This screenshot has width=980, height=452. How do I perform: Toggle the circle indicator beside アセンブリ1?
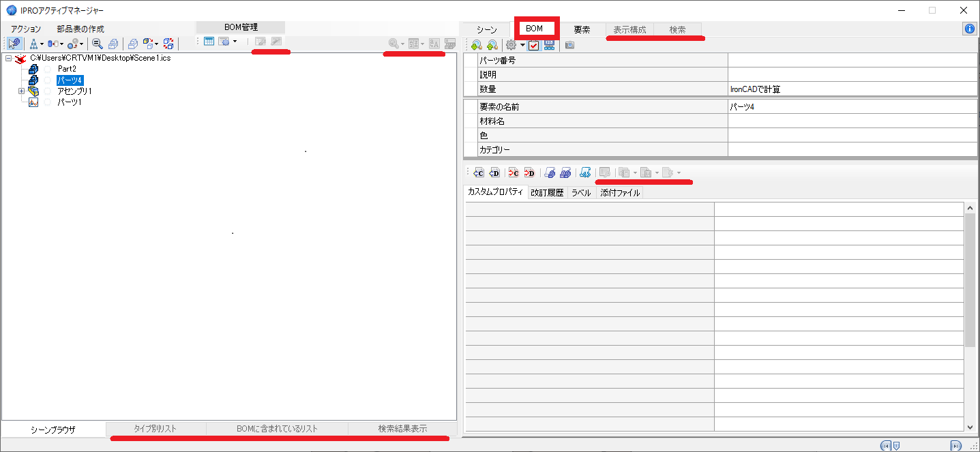tap(47, 91)
